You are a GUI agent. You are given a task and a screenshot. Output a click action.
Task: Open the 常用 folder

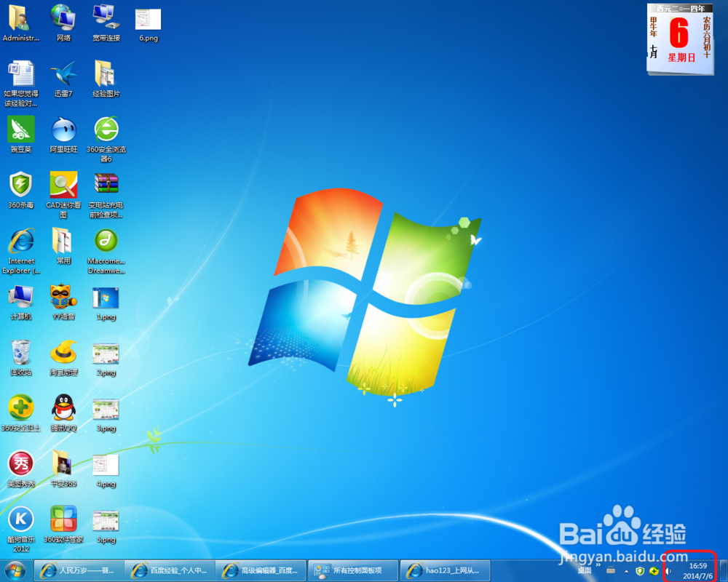[63, 246]
